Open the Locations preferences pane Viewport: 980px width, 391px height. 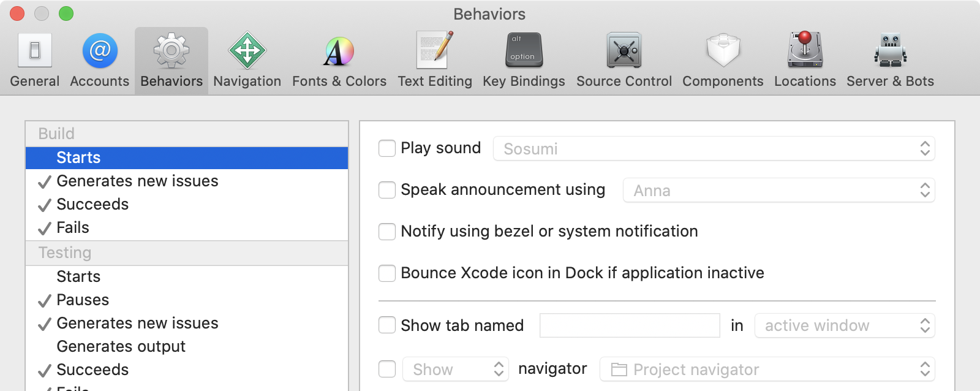(805, 60)
